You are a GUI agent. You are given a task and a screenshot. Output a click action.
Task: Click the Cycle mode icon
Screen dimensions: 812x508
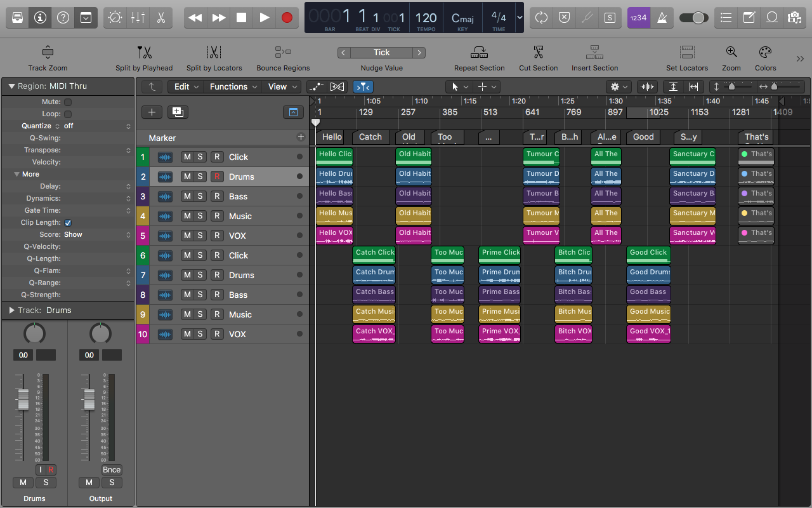pyautogui.click(x=541, y=18)
